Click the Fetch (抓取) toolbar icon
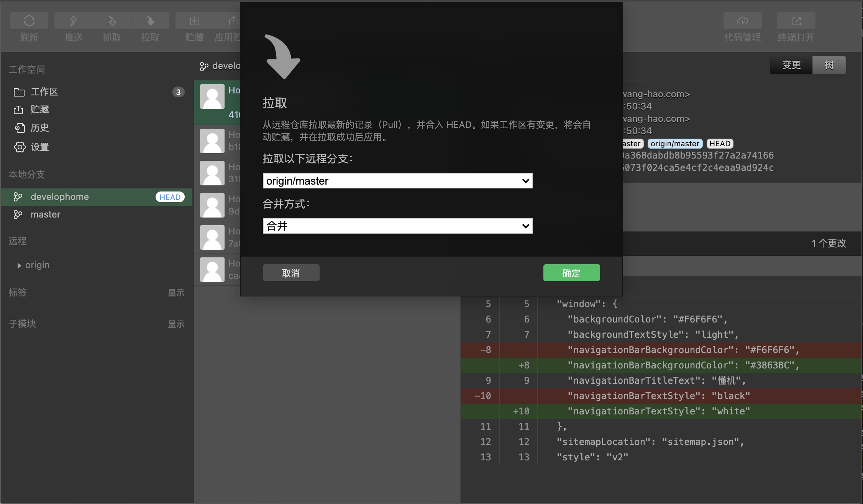Viewport: 863px width, 504px height. click(112, 21)
